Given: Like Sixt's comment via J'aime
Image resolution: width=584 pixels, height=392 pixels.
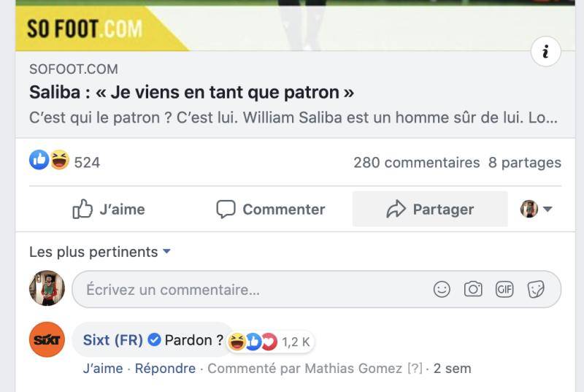Looking at the screenshot, I should click(x=103, y=369).
